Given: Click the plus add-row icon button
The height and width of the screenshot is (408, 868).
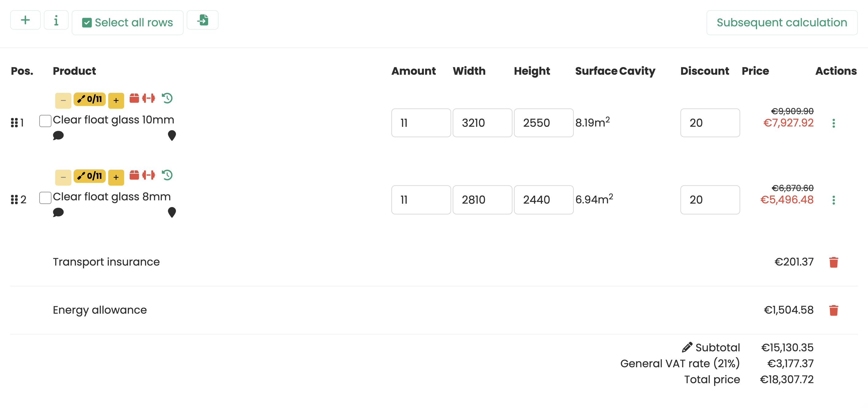Looking at the screenshot, I should 25,20.
